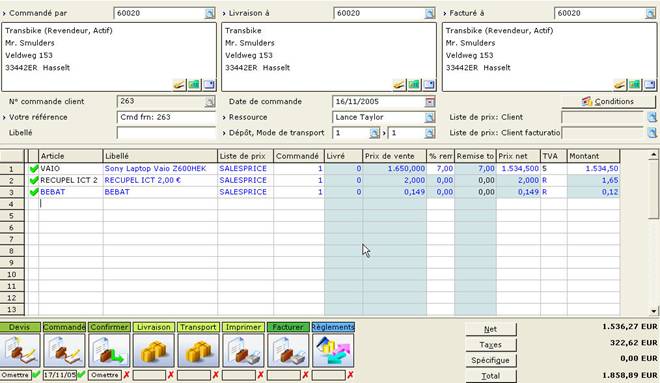
Task: Click the Taxes button
Action: (x=490, y=345)
